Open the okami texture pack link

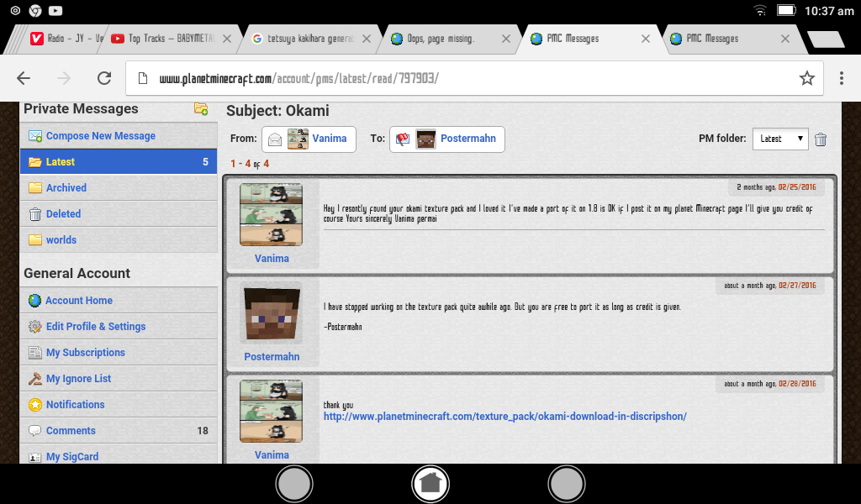[x=504, y=416]
